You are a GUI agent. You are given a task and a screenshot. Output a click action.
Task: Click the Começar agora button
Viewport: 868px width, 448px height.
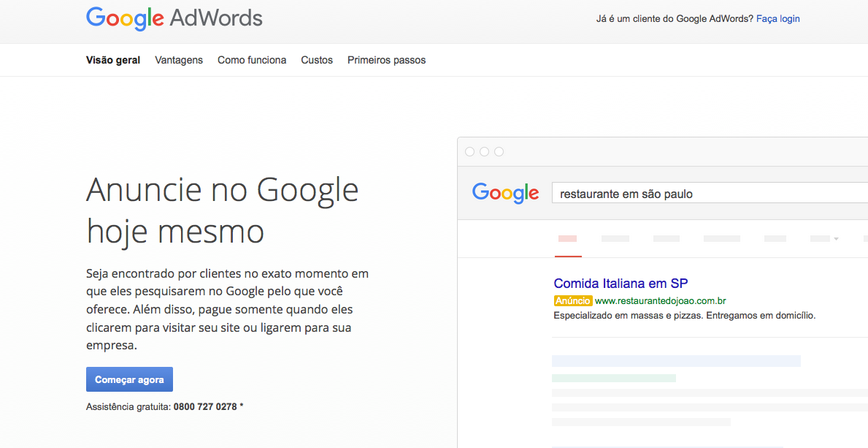pos(129,379)
